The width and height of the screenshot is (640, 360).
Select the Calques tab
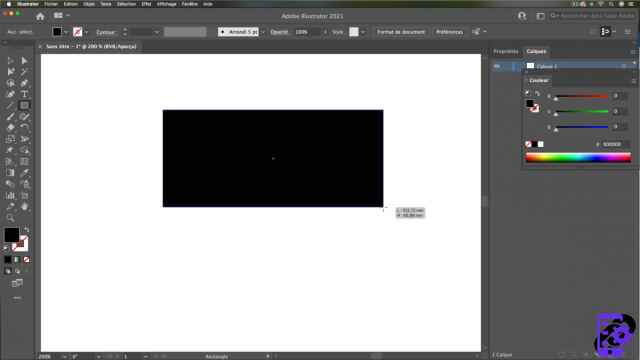pos(536,51)
